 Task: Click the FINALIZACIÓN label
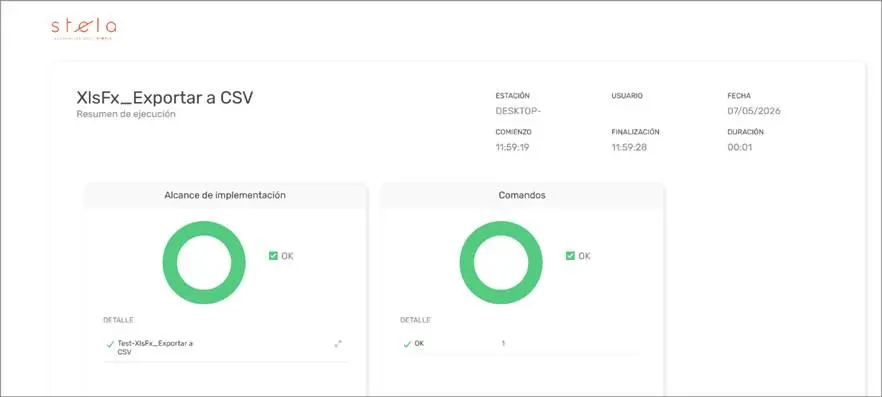636,132
